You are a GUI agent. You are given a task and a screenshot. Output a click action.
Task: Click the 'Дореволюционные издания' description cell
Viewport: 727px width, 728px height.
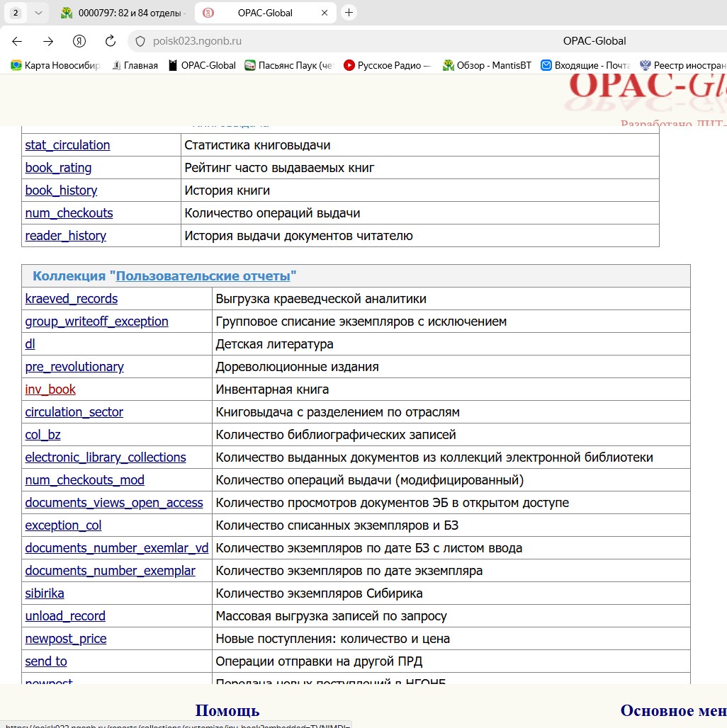click(x=451, y=367)
